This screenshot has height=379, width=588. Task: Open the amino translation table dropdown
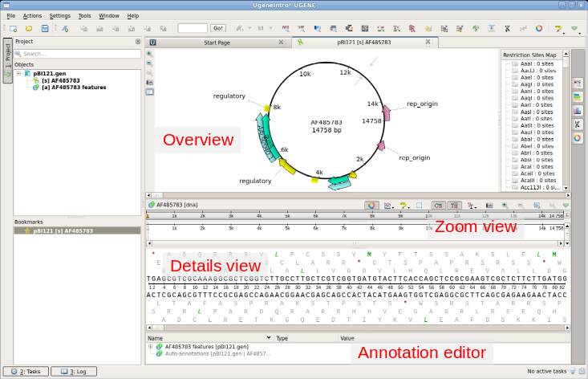click(472, 206)
